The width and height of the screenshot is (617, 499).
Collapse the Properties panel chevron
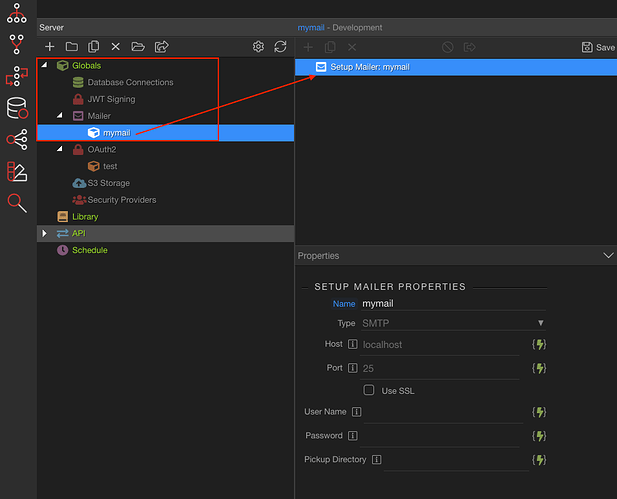click(x=608, y=256)
